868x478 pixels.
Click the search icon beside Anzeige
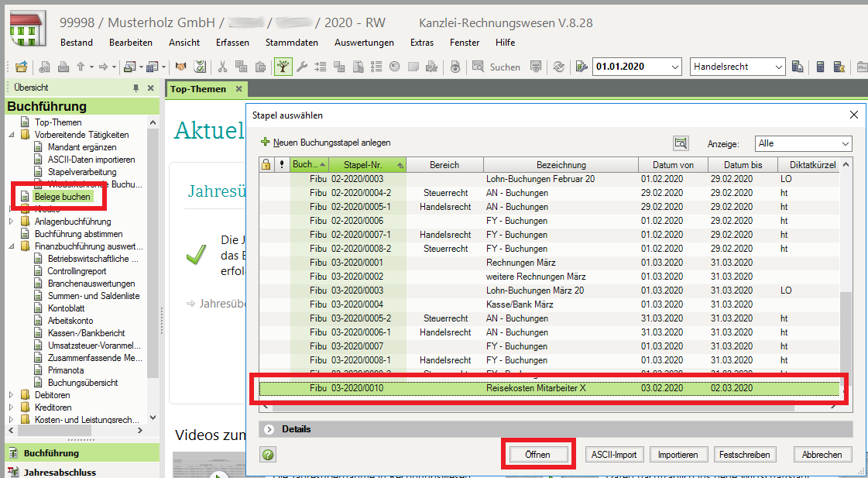tap(681, 143)
